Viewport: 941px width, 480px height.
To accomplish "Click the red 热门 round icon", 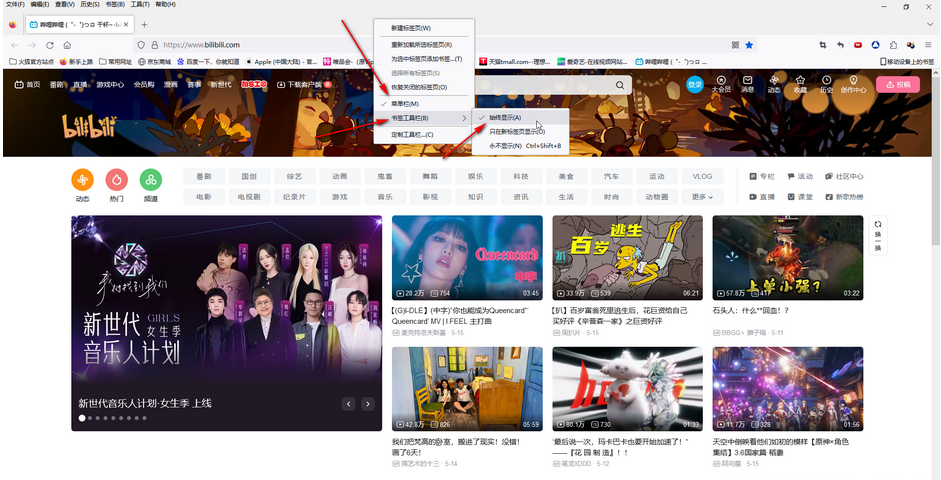I will coord(117,180).
